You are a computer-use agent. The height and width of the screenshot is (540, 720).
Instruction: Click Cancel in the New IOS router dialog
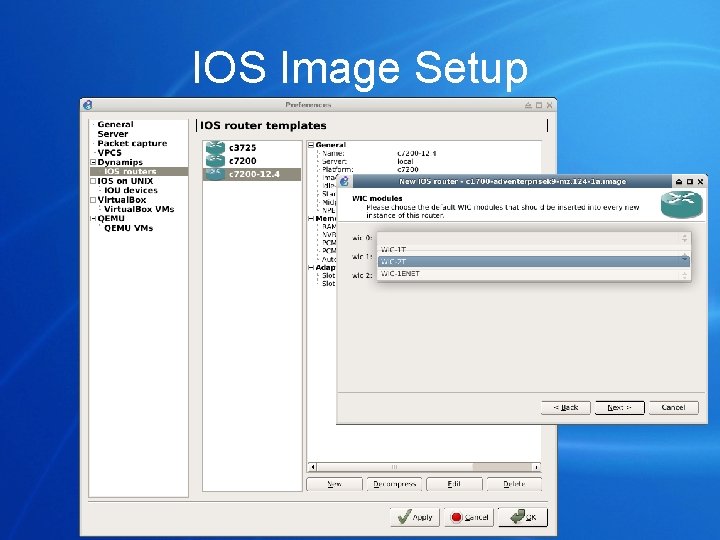[674, 407]
